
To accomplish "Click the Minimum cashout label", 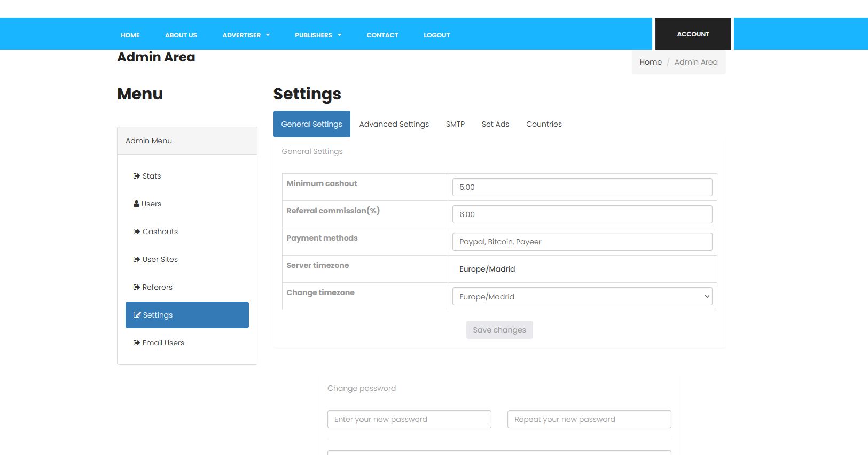I will 322,183.
